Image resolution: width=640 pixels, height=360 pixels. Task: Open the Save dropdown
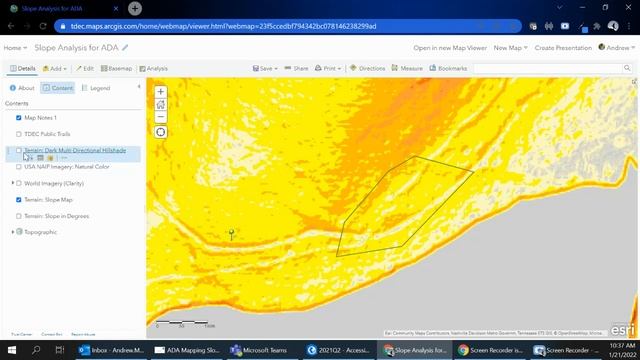coord(265,69)
